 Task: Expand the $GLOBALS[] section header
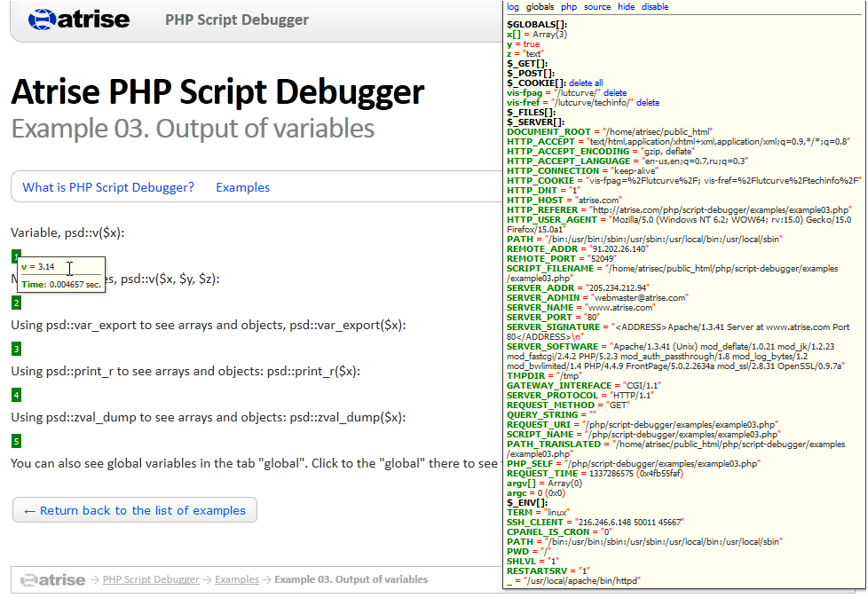[x=537, y=24]
